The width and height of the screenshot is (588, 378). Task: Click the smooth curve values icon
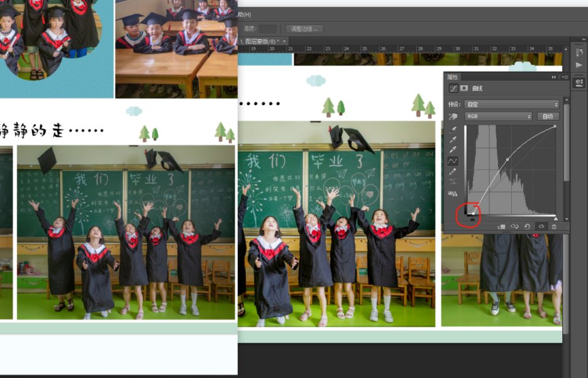[x=453, y=182]
